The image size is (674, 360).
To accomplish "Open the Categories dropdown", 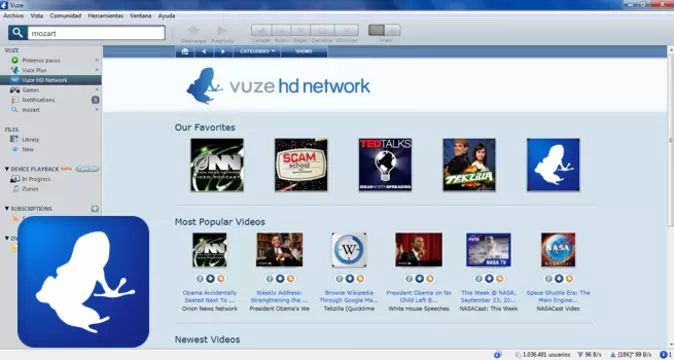I will 257,52.
